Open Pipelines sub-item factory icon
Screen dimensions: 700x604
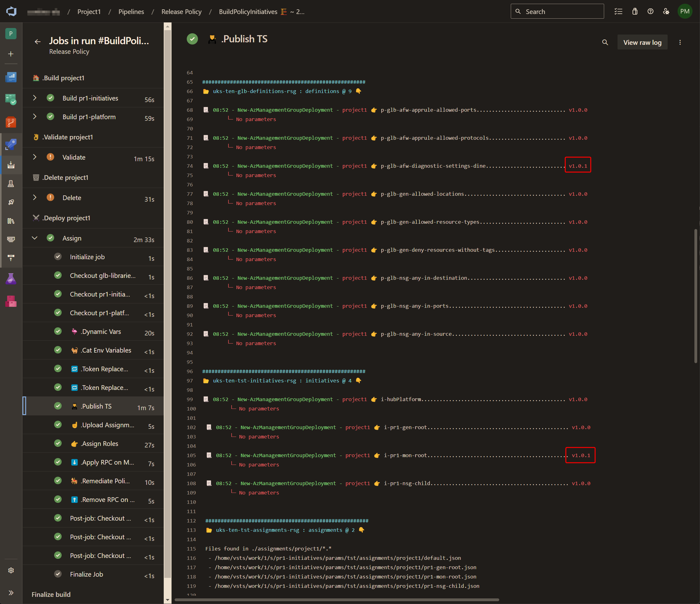tap(11, 165)
